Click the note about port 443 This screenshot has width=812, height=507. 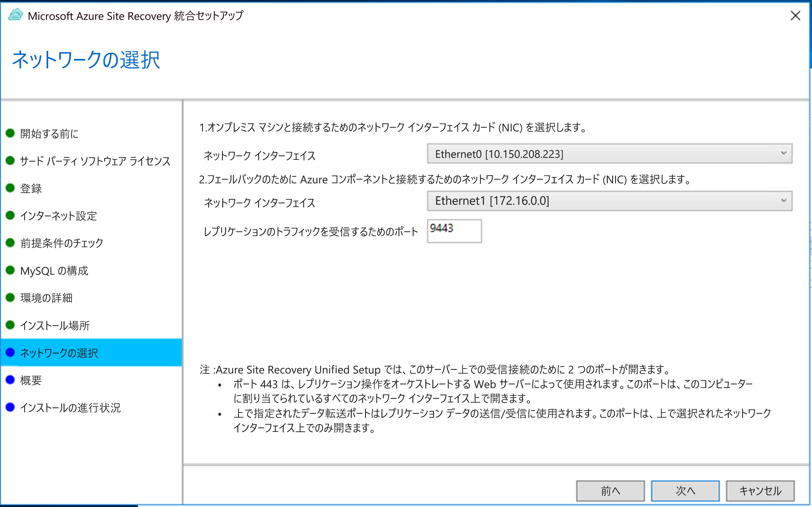[493, 391]
